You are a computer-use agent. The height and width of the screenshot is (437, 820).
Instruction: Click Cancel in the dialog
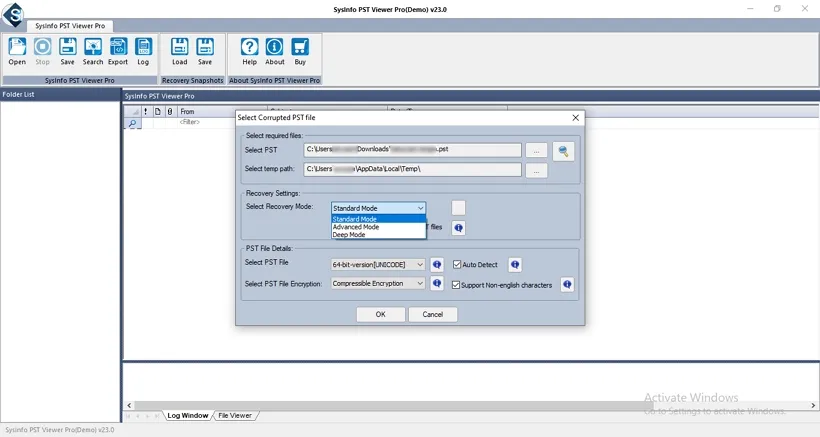click(432, 314)
